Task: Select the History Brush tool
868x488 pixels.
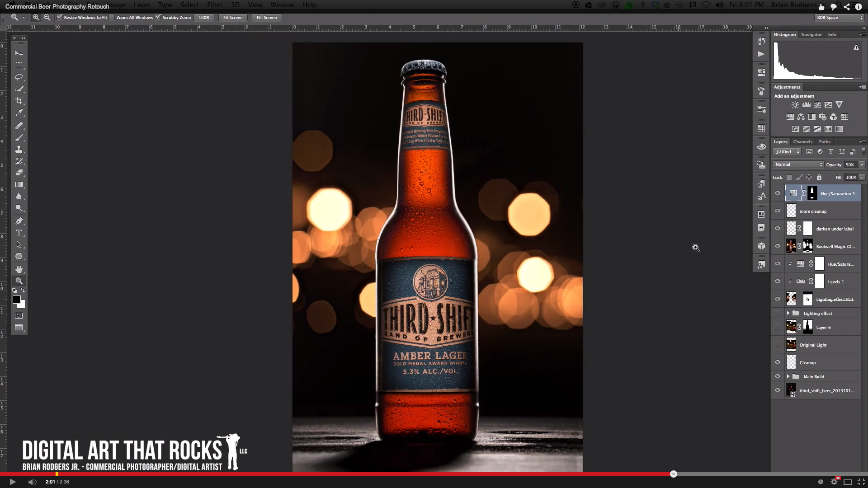Action: tap(19, 161)
